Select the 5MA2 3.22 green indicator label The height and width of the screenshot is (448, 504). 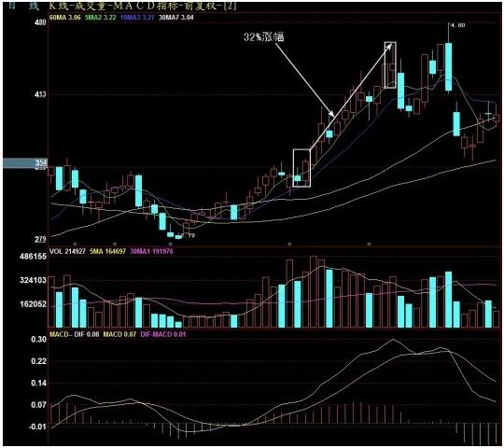coord(100,18)
